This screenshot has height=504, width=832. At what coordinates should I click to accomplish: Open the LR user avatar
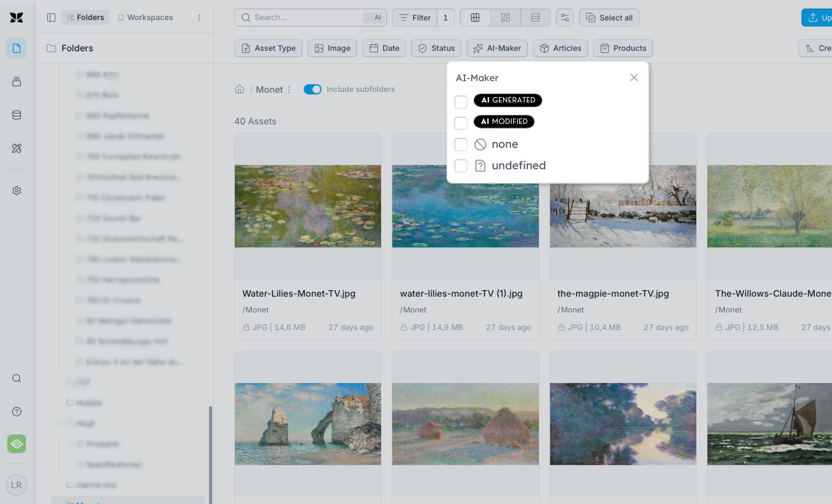pyautogui.click(x=16, y=485)
